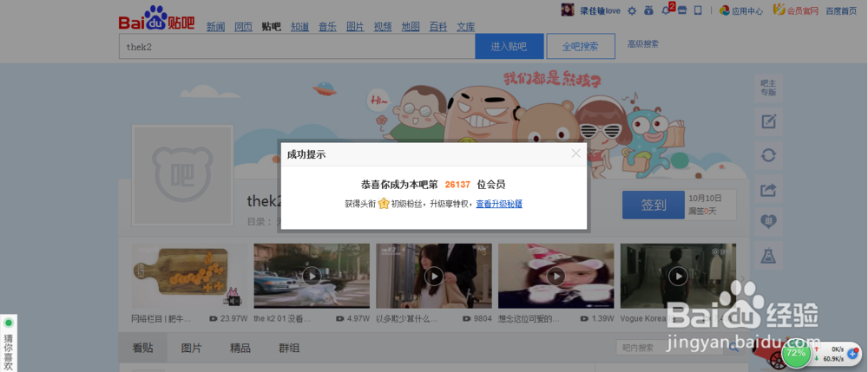Click the share arrow sidebar icon
Screen dimensions: 868x372
click(768, 189)
